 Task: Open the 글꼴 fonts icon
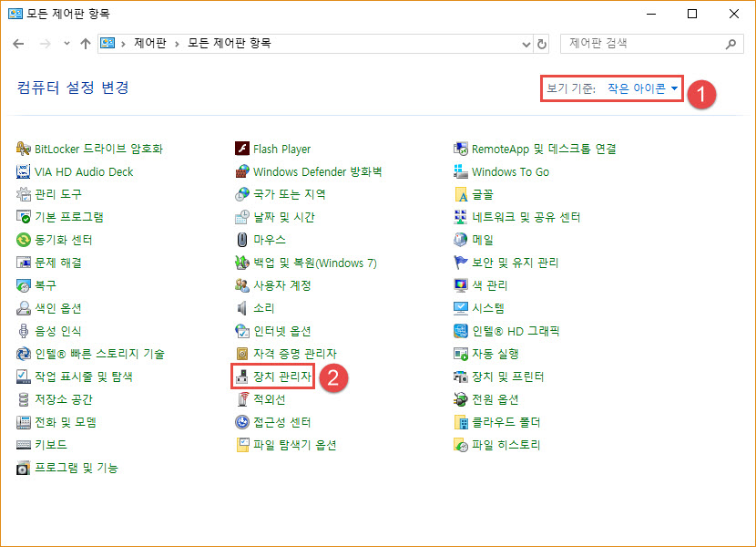(x=461, y=194)
